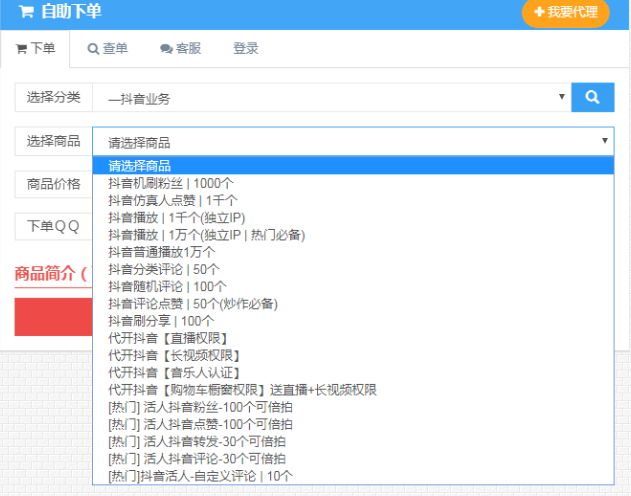
Task: Pick [热门]抖音活人-自定义评论 | 10个
Action: [x=353, y=476]
